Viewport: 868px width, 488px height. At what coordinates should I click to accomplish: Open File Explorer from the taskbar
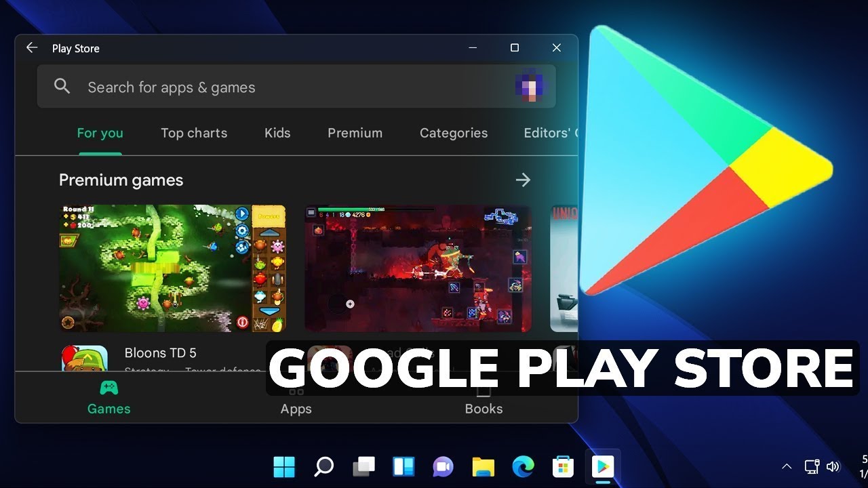coord(484,466)
